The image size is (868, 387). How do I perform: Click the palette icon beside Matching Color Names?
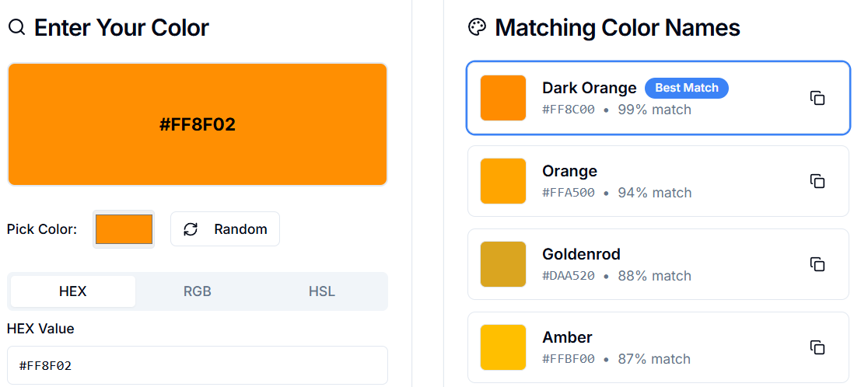tap(477, 27)
